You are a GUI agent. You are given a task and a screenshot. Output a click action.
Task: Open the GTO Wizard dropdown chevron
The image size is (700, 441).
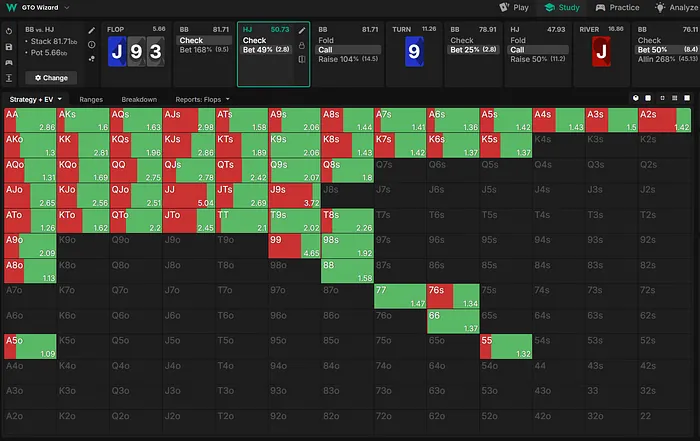(x=68, y=7)
